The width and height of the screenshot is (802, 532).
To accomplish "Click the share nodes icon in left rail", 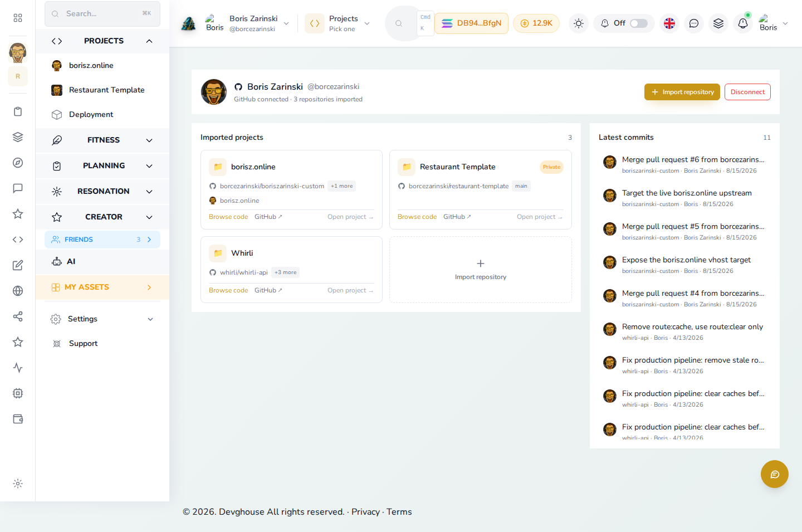I will pos(18,316).
